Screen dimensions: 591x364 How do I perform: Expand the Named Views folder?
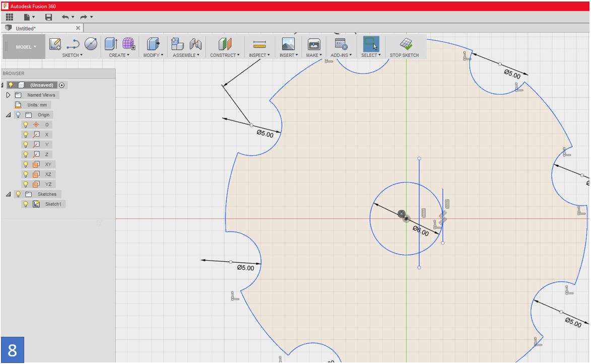8,95
